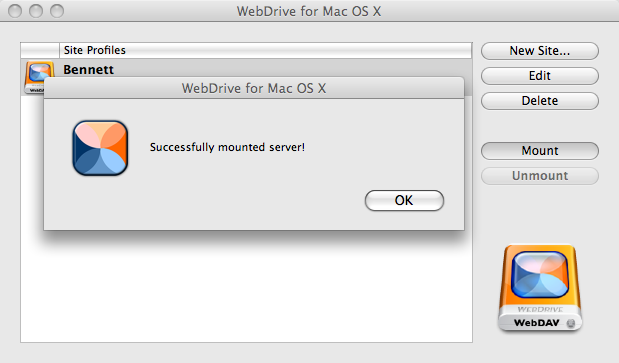This screenshot has width=619, height=363.
Task: Mount the selected site
Action: 540,151
